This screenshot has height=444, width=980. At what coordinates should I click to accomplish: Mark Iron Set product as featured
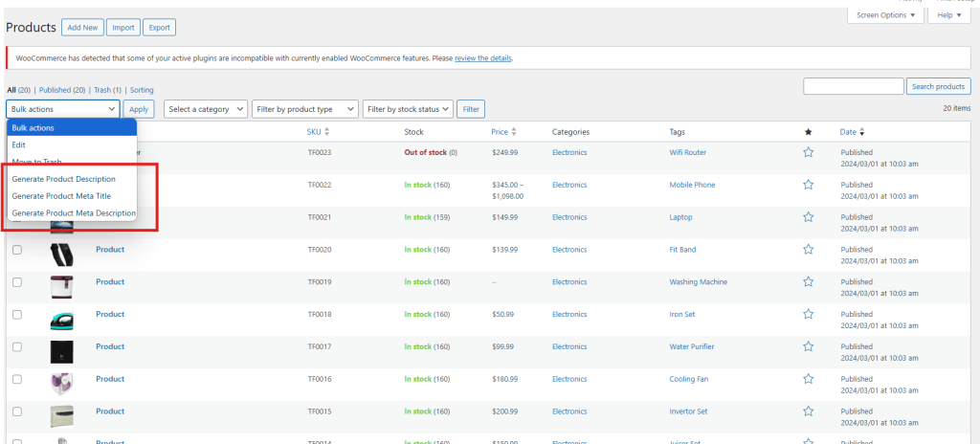[808, 314]
